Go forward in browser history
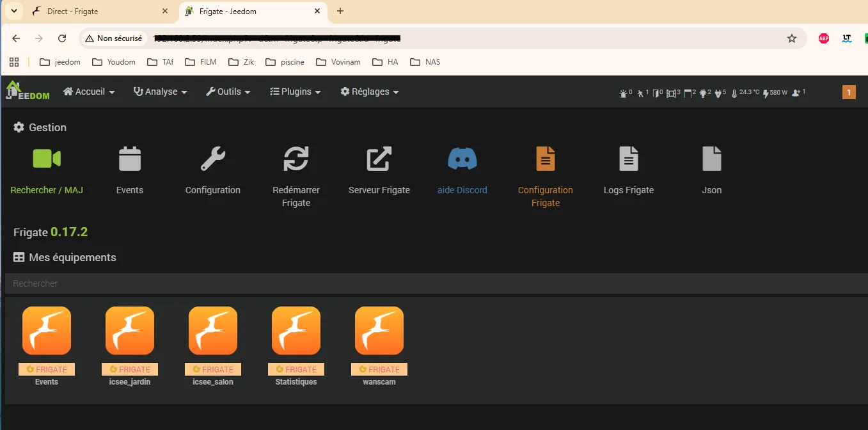Screen dimensions: 868x430 click(x=39, y=38)
